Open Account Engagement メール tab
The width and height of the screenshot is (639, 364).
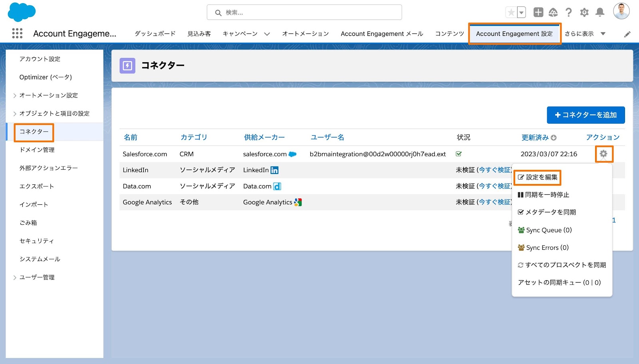coord(382,34)
